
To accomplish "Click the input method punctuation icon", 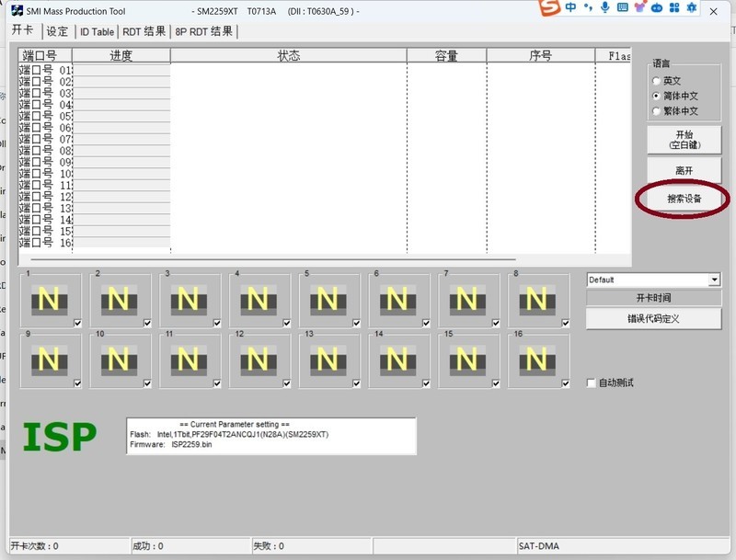I will tap(588, 7).
